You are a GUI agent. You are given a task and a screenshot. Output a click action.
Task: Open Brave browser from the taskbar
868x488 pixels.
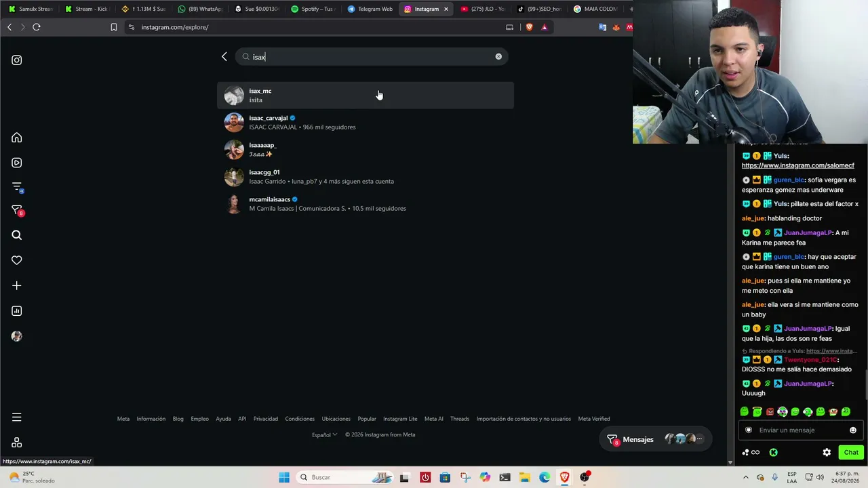[x=564, y=477]
